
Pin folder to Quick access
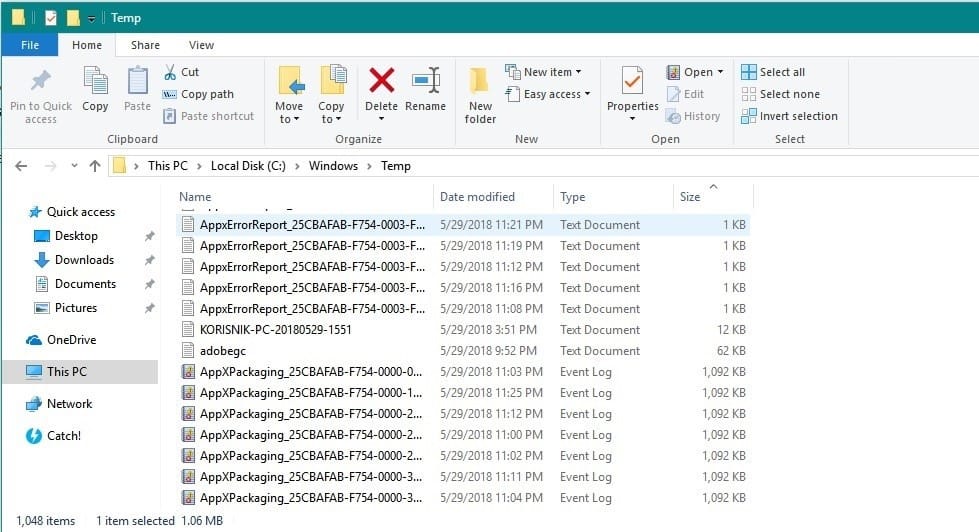pyautogui.click(x=41, y=97)
